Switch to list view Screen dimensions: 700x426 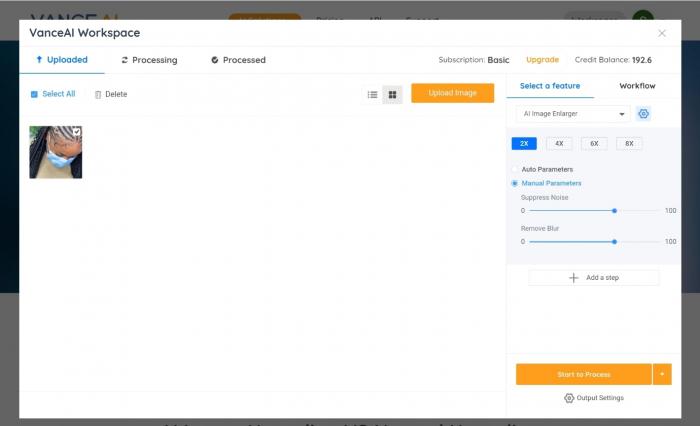(372, 95)
